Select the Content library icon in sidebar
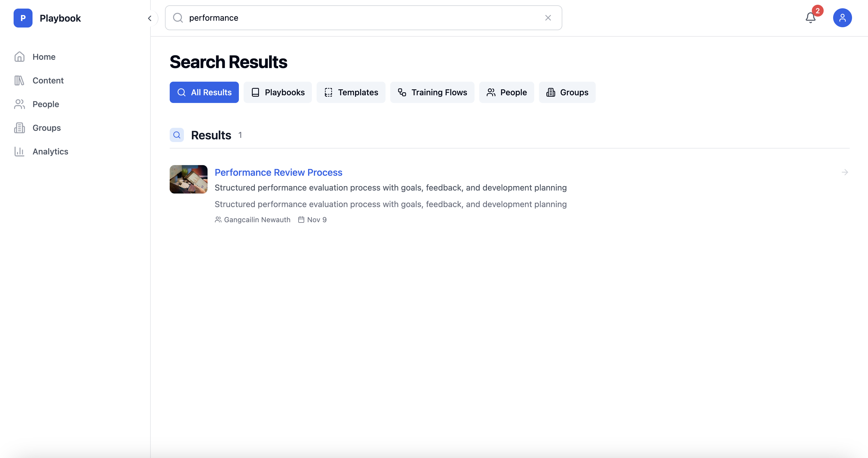 click(19, 80)
